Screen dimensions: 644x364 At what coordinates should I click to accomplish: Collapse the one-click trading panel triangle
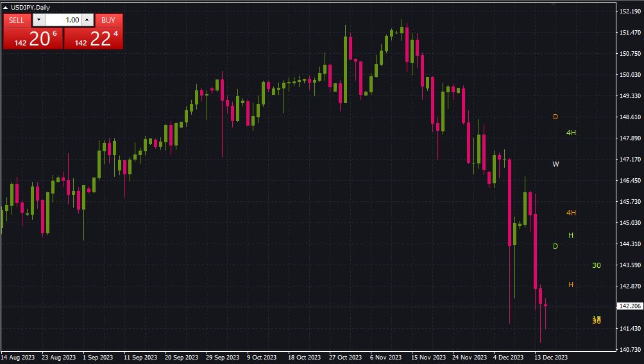(x=6, y=8)
